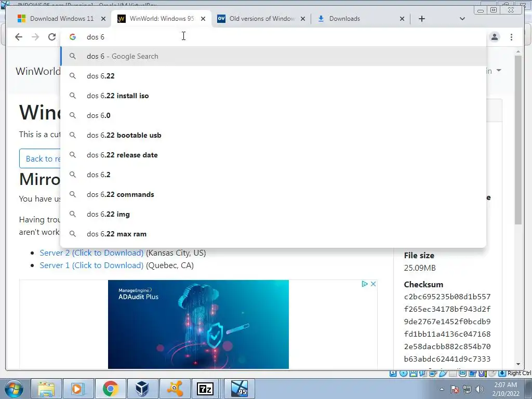Screen dimensions: 532x399
Task: Open 7-Zip from the taskbar
Action: (205, 389)
